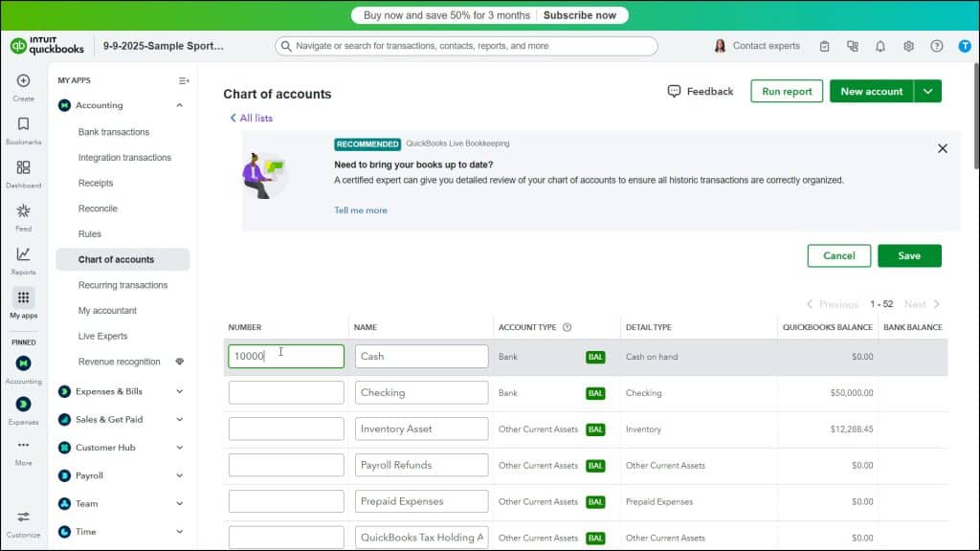Open the T user avatar menu
This screenshot has width=980, height=551.
(x=965, y=45)
